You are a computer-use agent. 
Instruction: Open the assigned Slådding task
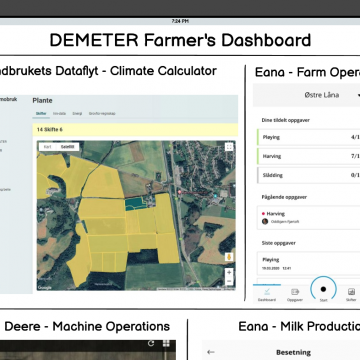(x=309, y=175)
